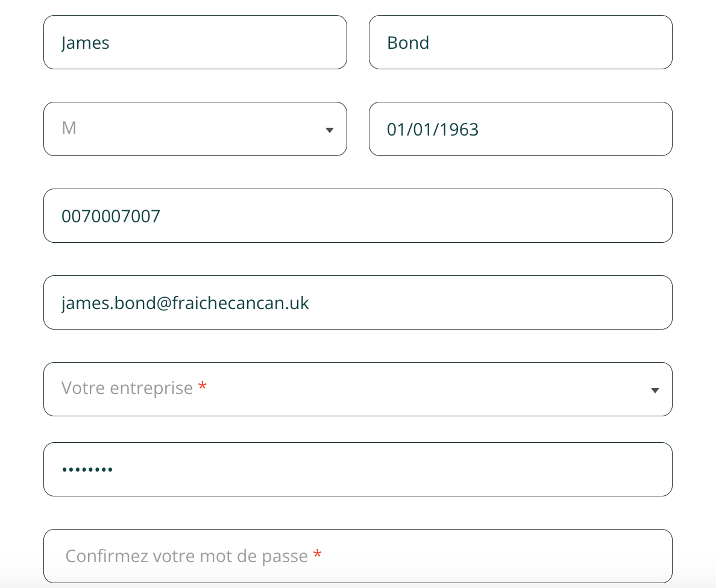Click the fraichecancan.uk domain in email field
The width and height of the screenshot is (716, 588).
(x=240, y=302)
